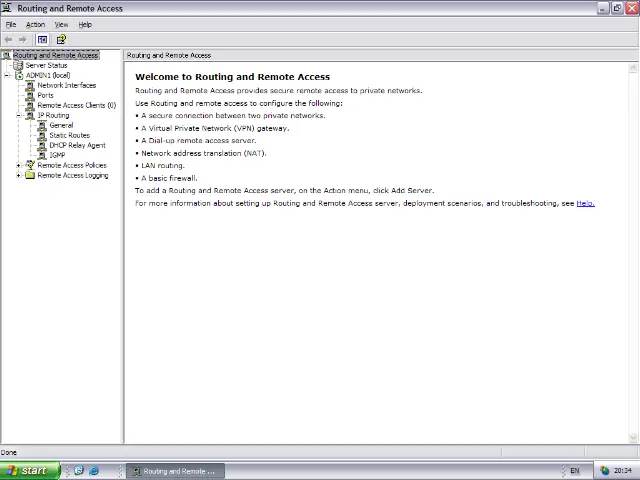Screen dimensions: 640x480
Task: Click scroll up arrow in details pane
Action: (633, 68)
